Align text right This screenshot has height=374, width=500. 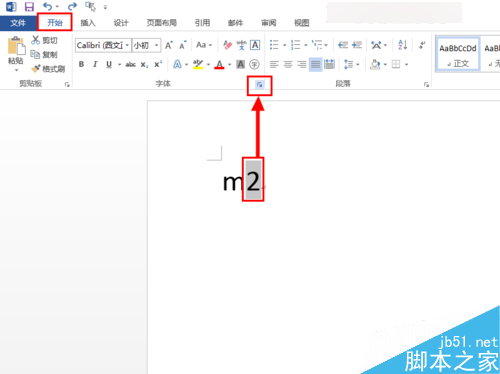pos(302,64)
